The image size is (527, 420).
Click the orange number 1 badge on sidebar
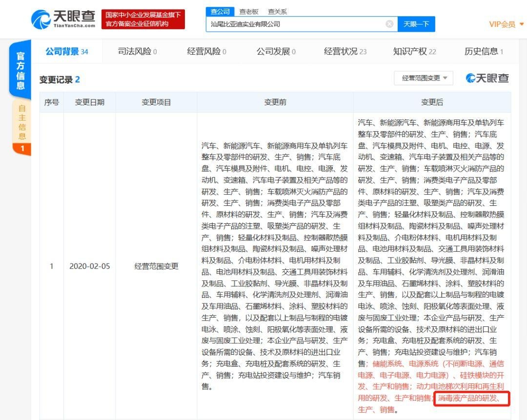21,149
